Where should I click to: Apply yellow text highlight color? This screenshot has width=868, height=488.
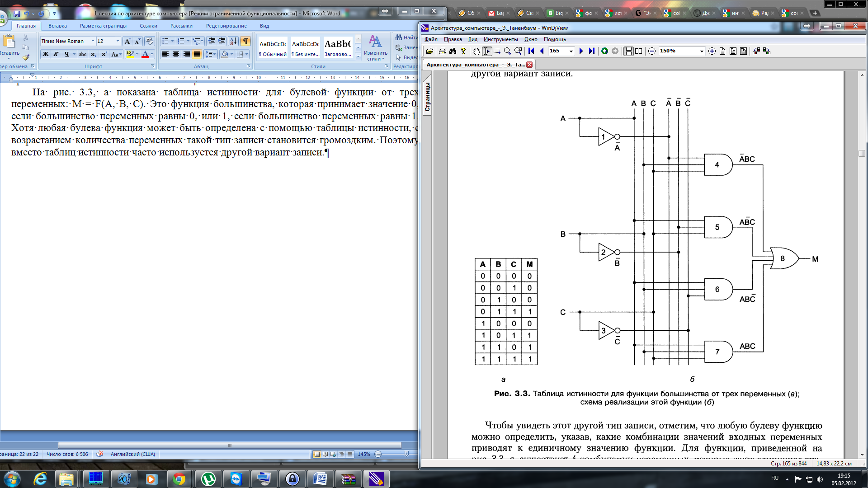pos(130,54)
